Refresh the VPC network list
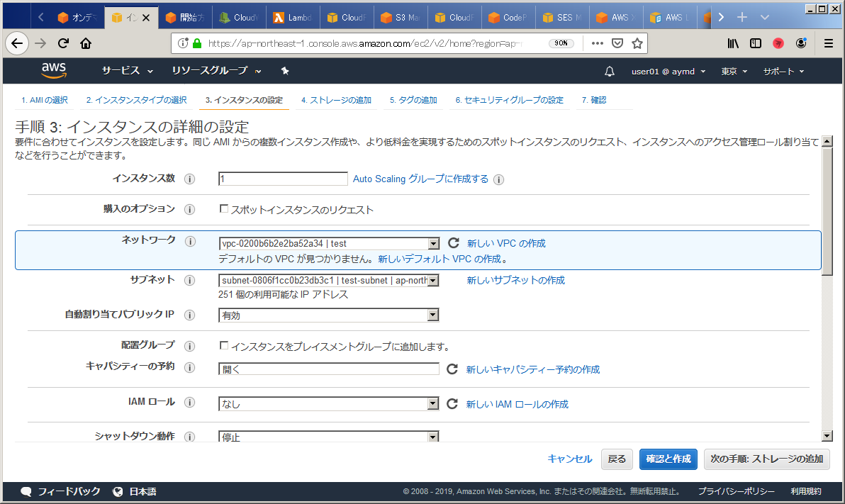 click(453, 243)
